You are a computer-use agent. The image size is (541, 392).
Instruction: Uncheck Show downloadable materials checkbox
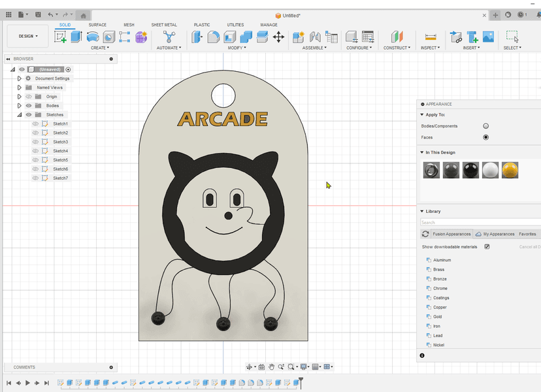click(x=487, y=247)
